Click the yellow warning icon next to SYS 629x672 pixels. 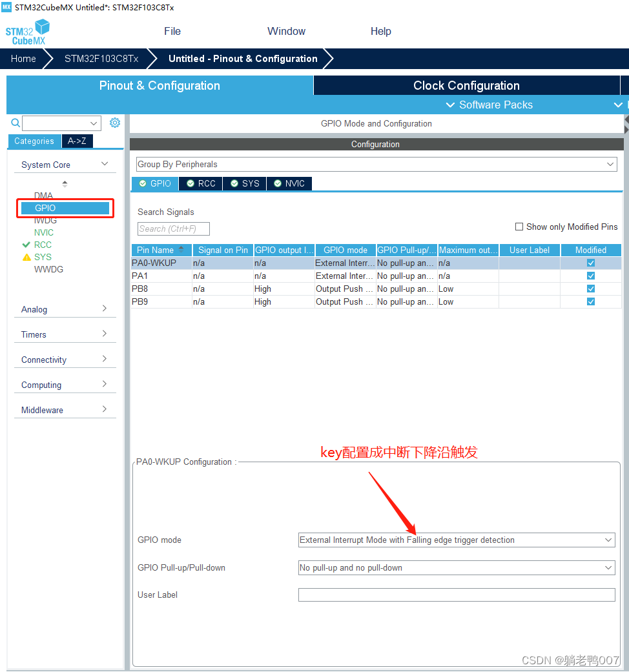tap(26, 257)
